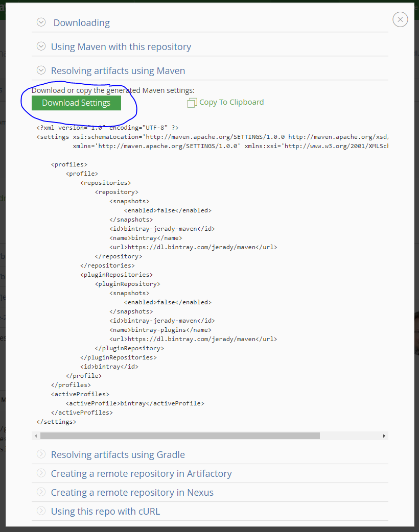This screenshot has width=419, height=532.
Task: Click the xml version declaration line
Action: coord(107,128)
